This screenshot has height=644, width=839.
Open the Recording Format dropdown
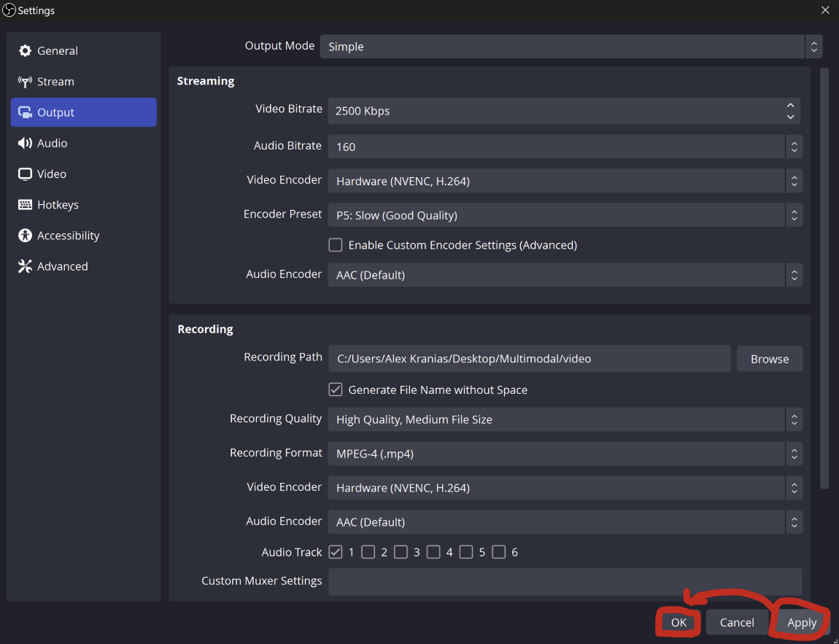tap(565, 454)
